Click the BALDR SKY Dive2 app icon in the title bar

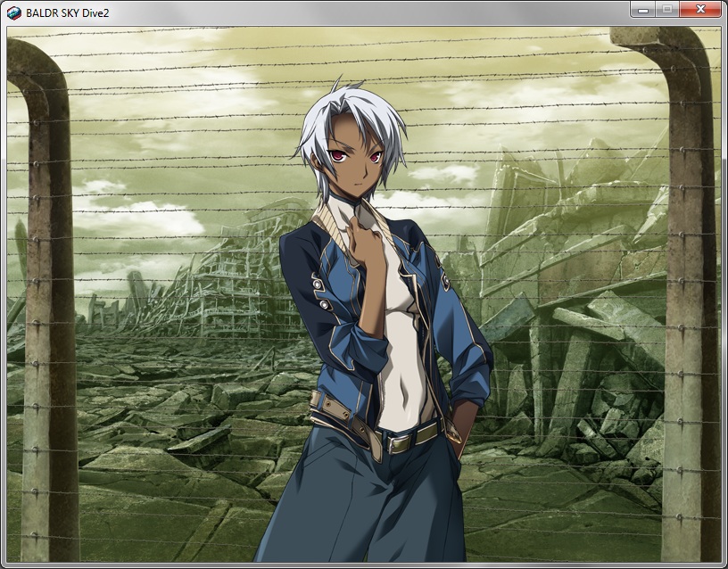tap(14, 13)
